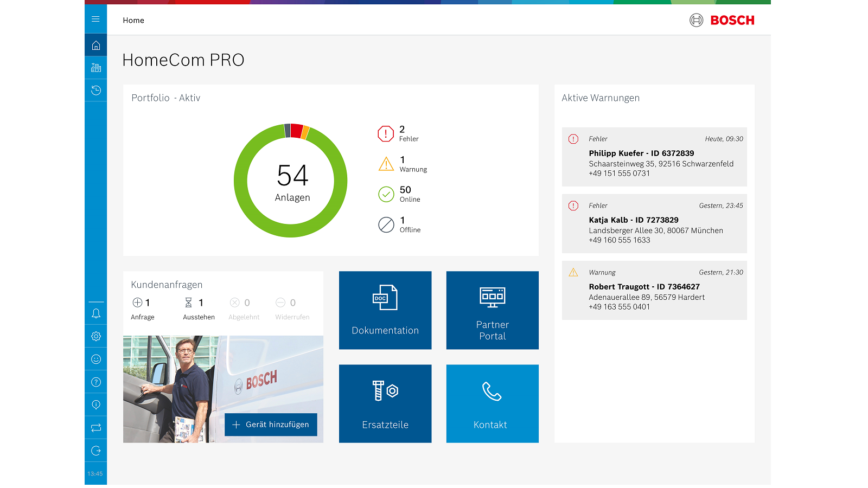Click phone number +49 151 555 0731

(619, 174)
